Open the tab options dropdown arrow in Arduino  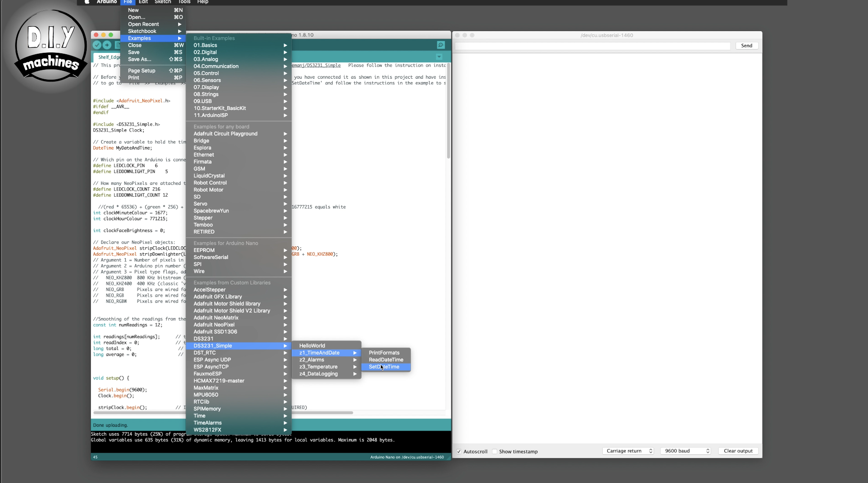[x=439, y=57]
